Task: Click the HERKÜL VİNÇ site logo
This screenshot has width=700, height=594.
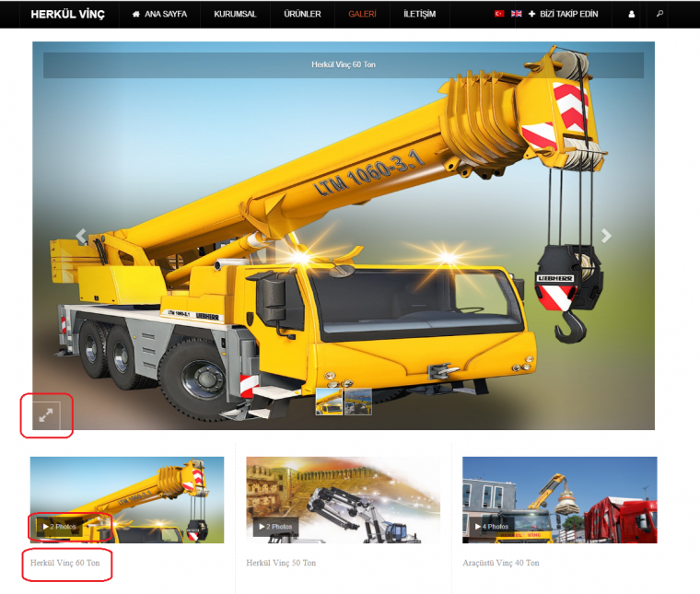Action: 67,14
